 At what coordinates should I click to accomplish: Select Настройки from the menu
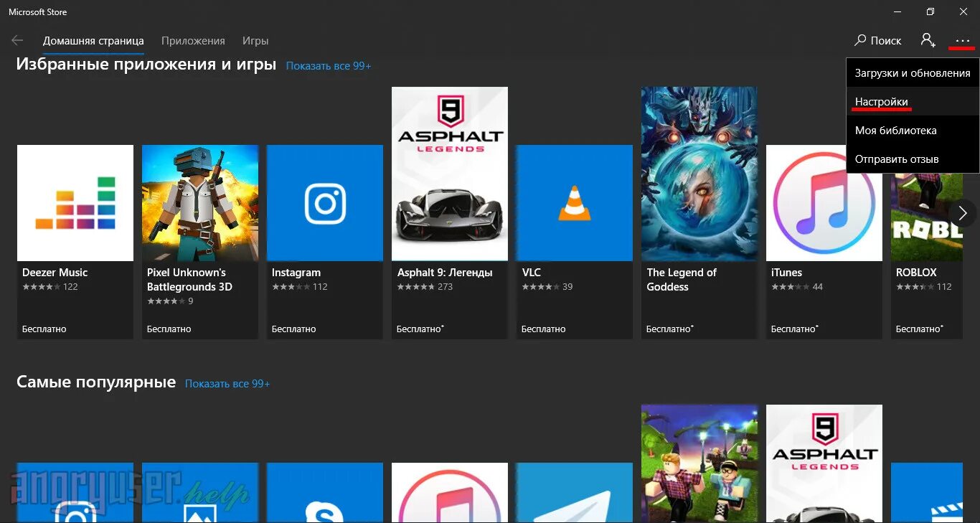click(x=913, y=102)
